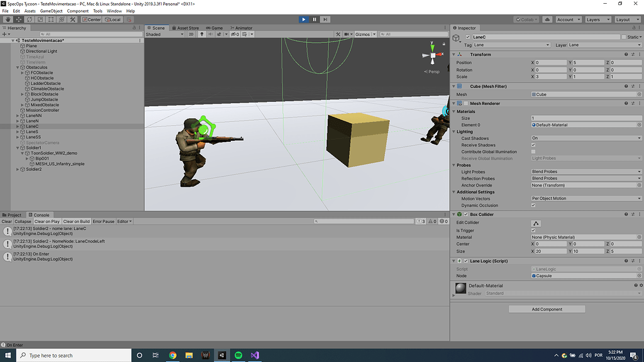Viewport: 644px width, 362px height.
Task: Open the GameObject menu
Action: click(x=50, y=11)
